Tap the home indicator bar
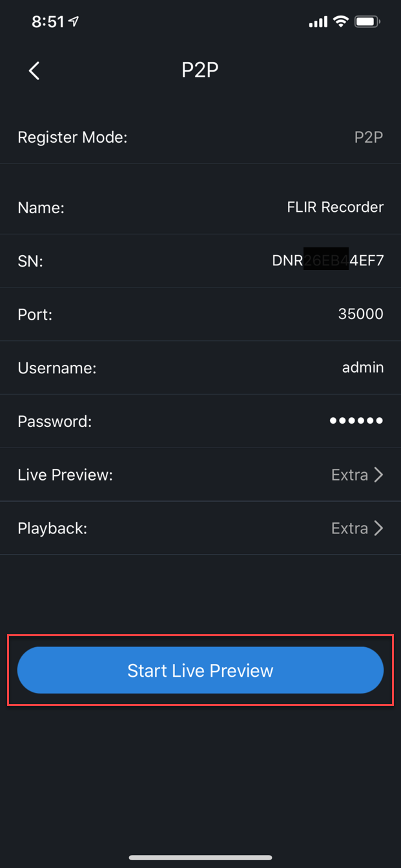 click(200, 858)
